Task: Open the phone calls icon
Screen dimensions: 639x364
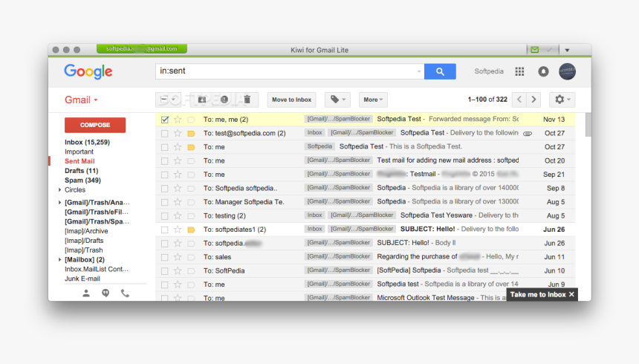Action: tap(125, 293)
